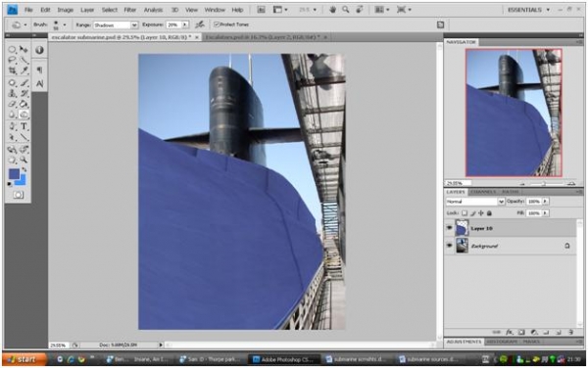Click Add layer mask button
Screen dimensions: 588x368
521,332
